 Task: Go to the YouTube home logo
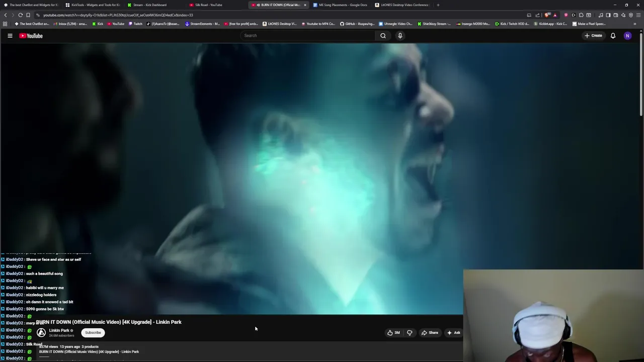pyautogui.click(x=31, y=36)
